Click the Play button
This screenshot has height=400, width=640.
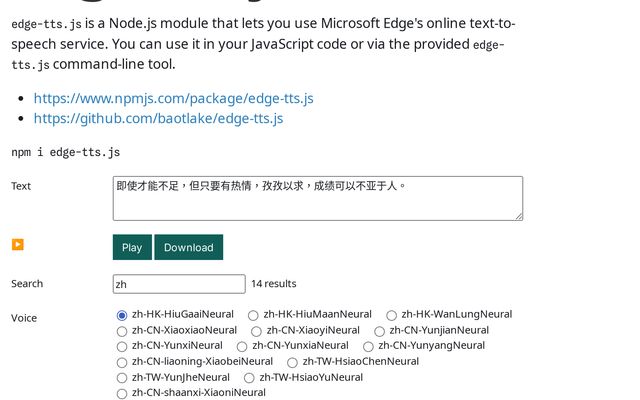132,247
